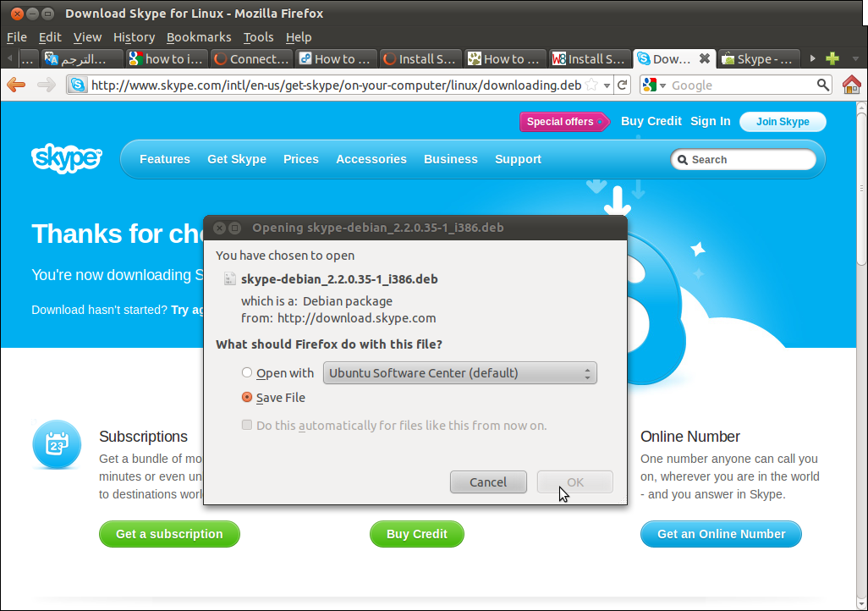868x611 pixels.
Task: Bookmark page with the star icon
Action: point(591,85)
